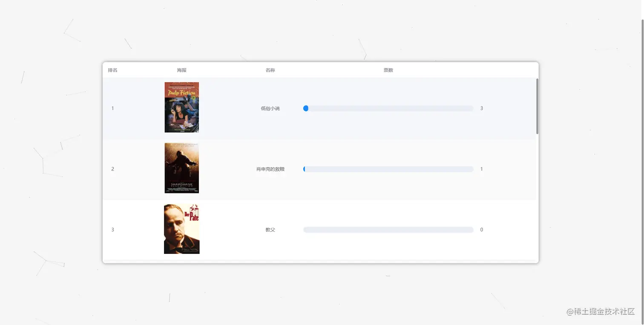This screenshot has height=325, width=644.
Task: Click the table's vertical scrollbar thumb
Action: click(537, 106)
